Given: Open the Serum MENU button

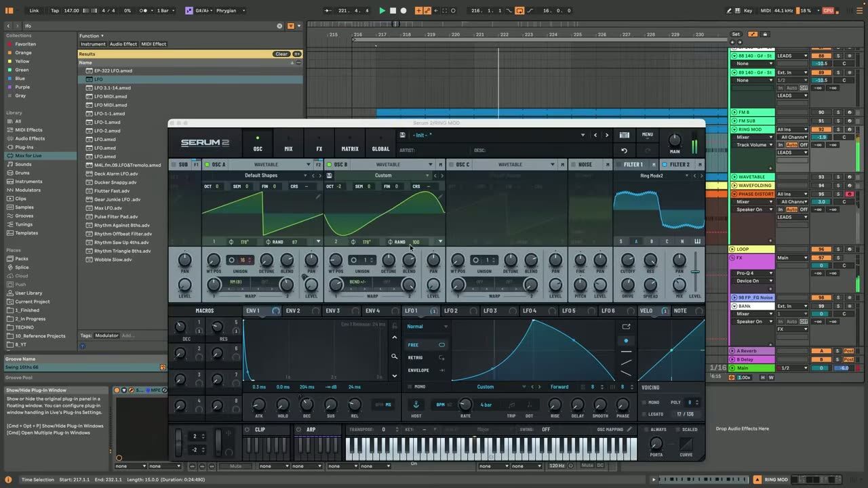Looking at the screenshot, I should pos(648,134).
